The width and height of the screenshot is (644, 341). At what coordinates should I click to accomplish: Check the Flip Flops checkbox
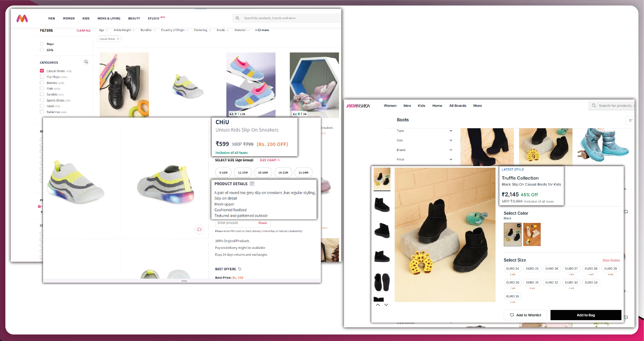[42, 77]
